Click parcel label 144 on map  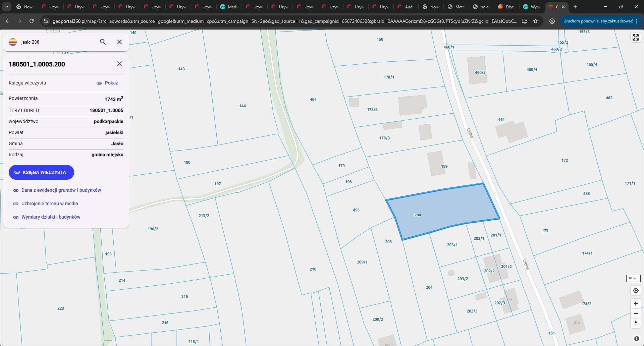click(x=243, y=106)
